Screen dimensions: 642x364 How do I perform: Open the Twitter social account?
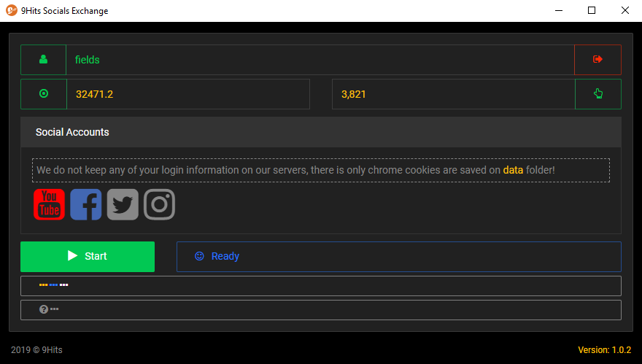point(123,204)
